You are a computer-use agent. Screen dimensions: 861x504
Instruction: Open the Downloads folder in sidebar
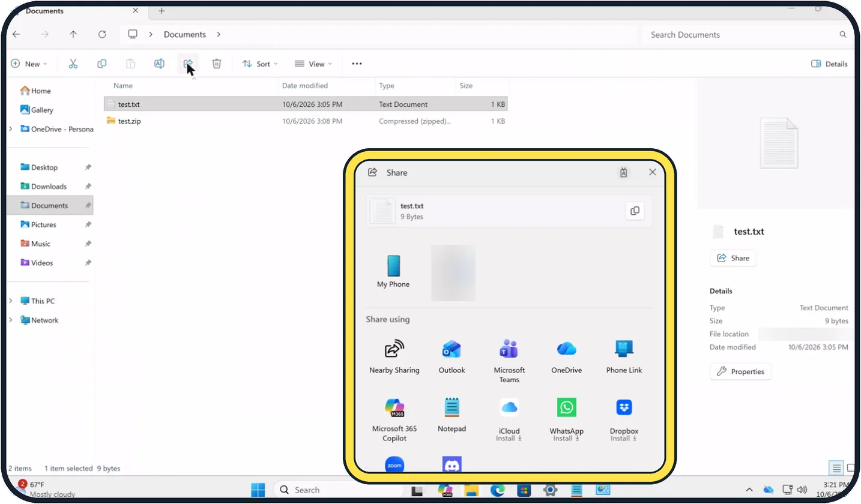click(43, 186)
